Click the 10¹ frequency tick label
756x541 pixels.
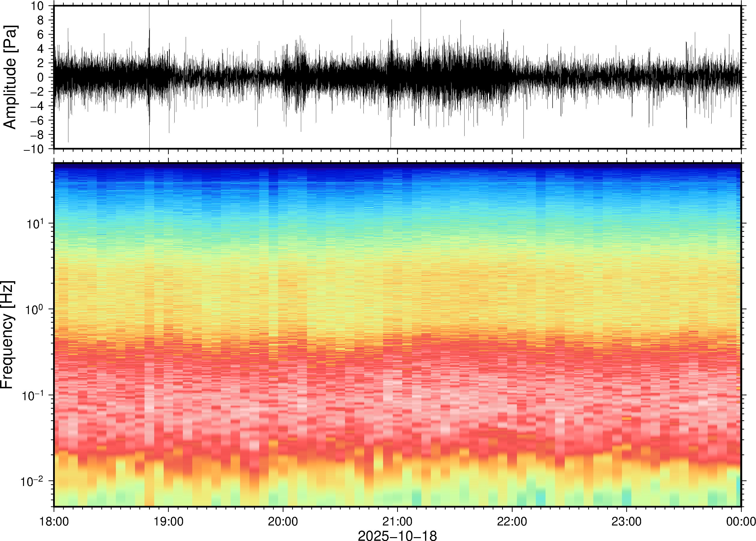tap(35, 223)
